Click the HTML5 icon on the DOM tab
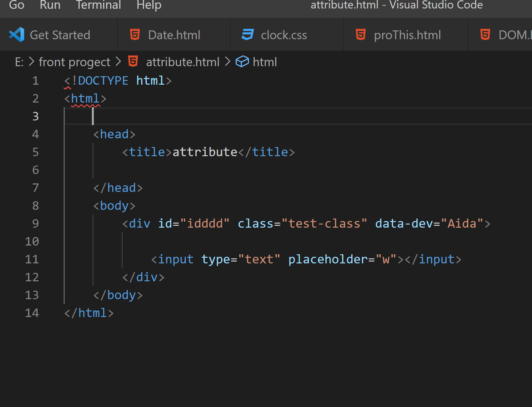The height and width of the screenshot is (407, 532). [485, 35]
